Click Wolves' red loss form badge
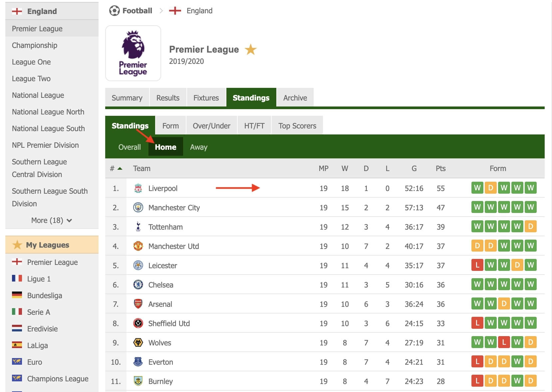This screenshot has height=392, width=552. pos(504,342)
